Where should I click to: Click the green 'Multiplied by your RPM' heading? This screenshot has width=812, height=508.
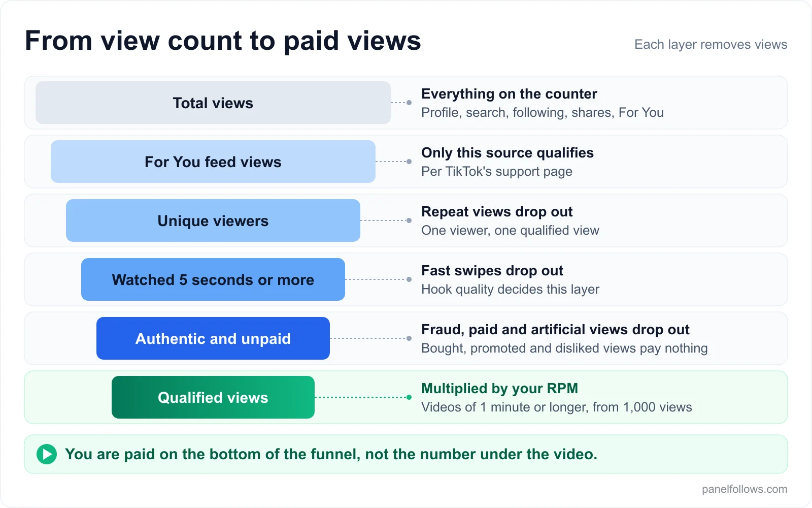point(499,389)
